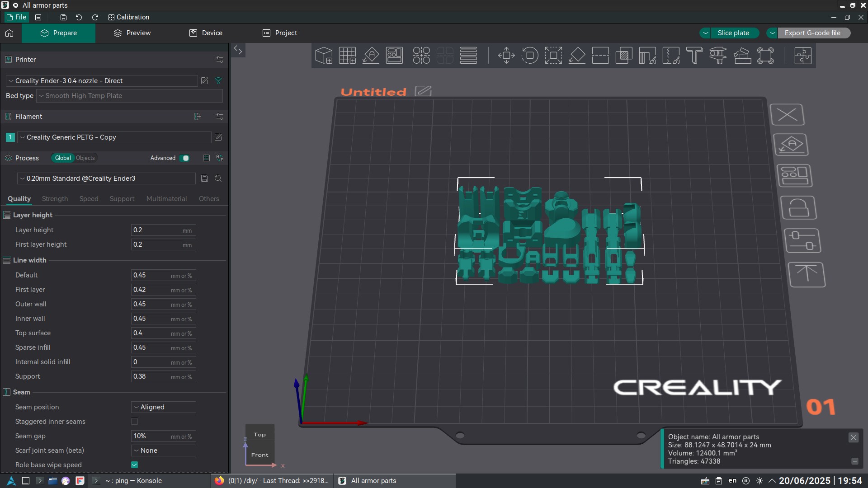The image size is (868, 488).
Task: Open the Calibration menu
Action: tap(129, 17)
